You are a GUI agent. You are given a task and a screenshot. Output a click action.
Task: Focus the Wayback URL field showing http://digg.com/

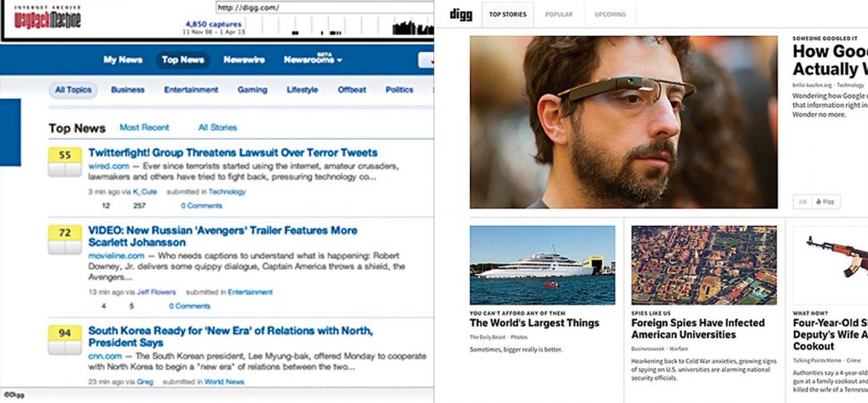(x=325, y=8)
